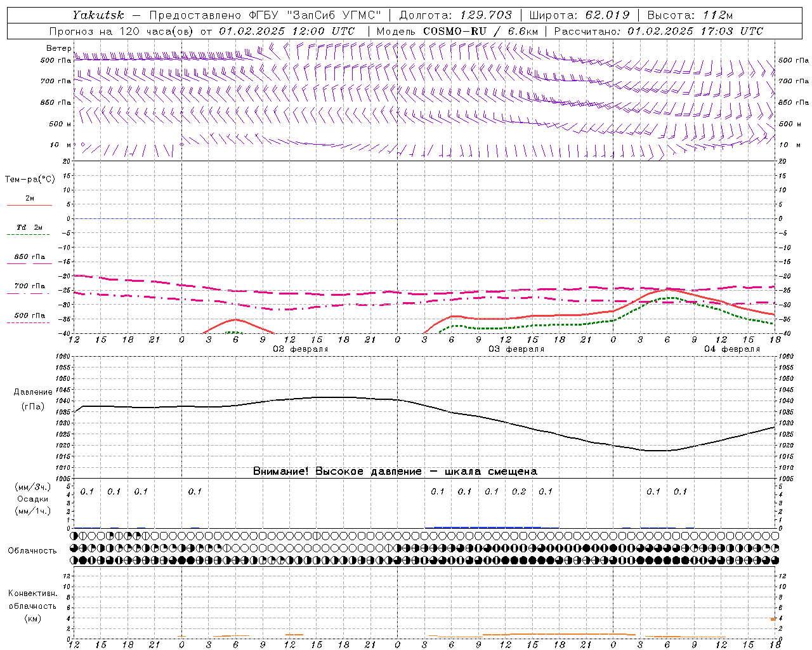Click the "Давление" pressure panel label
The width and height of the screenshot is (812, 650).
click(33, 392)
